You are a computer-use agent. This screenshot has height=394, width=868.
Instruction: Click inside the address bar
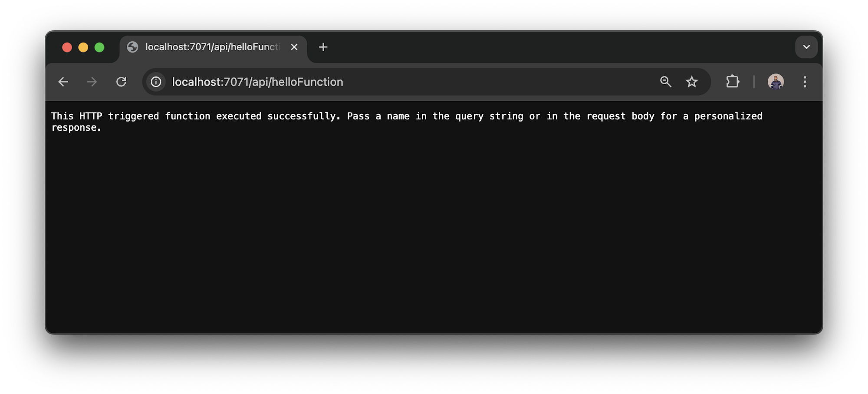point(391,82)
